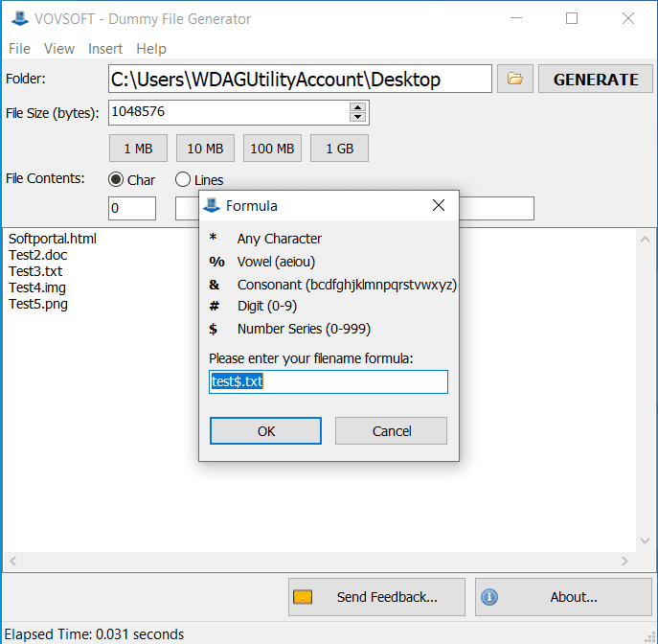658x644 pixels.
Task: Click the Elapsed Time status bar text
Action: coord(94,633)
